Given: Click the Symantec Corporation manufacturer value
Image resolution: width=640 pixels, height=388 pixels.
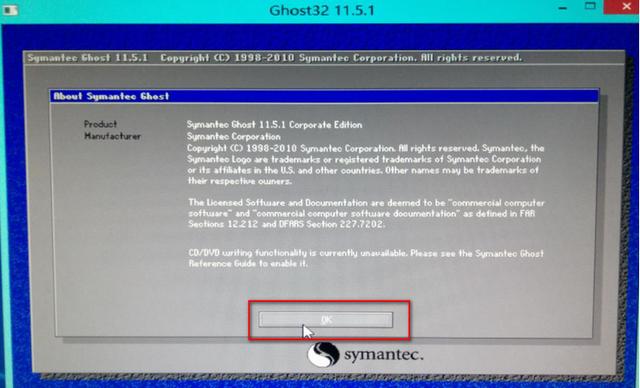Looking at the screenshot, I should (x=233, y=137).
